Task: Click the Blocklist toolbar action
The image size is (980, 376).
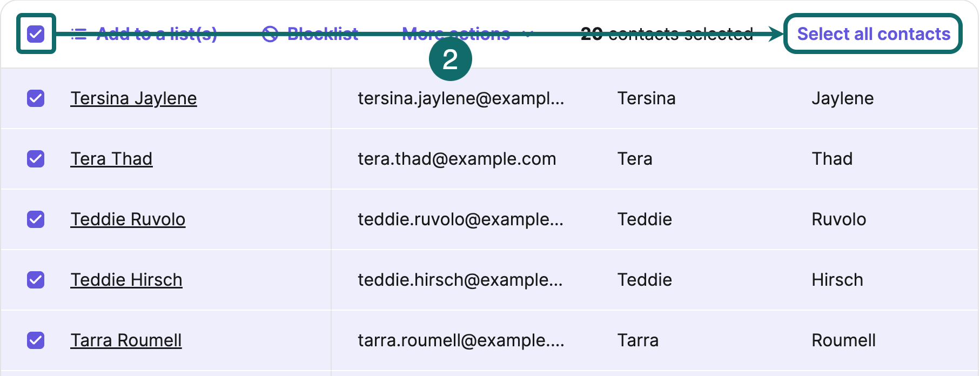Action: pyautogui.click(x=323, y=34)
